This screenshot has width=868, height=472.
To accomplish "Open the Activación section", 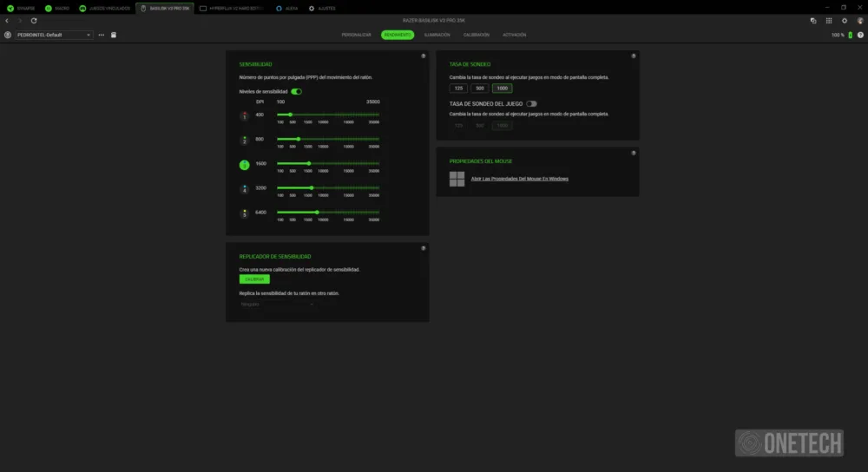I will (x=514, y=35).
